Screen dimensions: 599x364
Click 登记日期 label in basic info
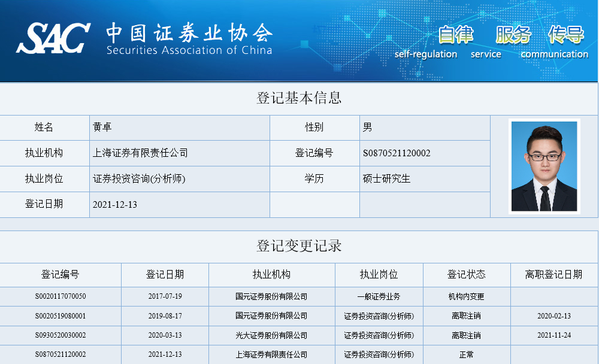click(44, 204)
